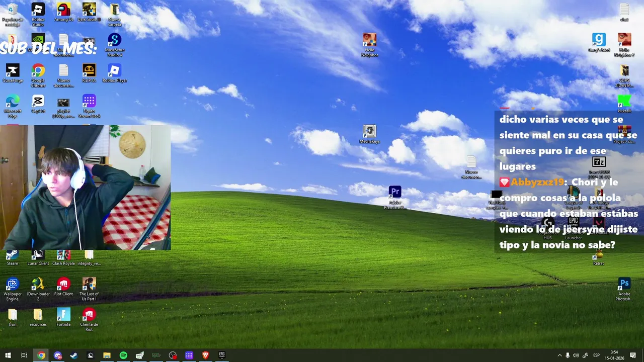The height and width of the screenshot is (362, 644).
Task: Open Spotify from the taskbar
Action: coord(123,355)
